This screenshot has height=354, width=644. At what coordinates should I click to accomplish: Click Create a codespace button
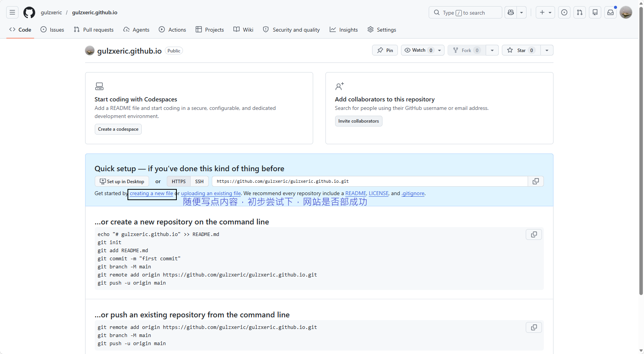click(118, 129)
